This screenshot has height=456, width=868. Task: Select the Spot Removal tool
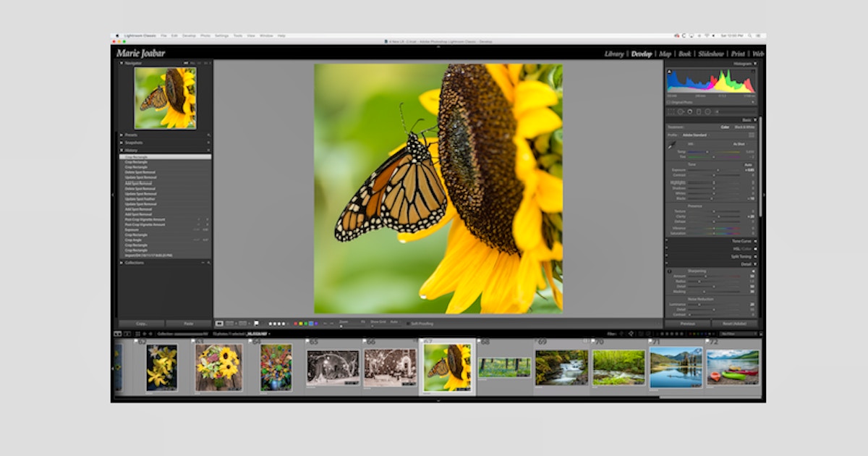click(681, 111)
